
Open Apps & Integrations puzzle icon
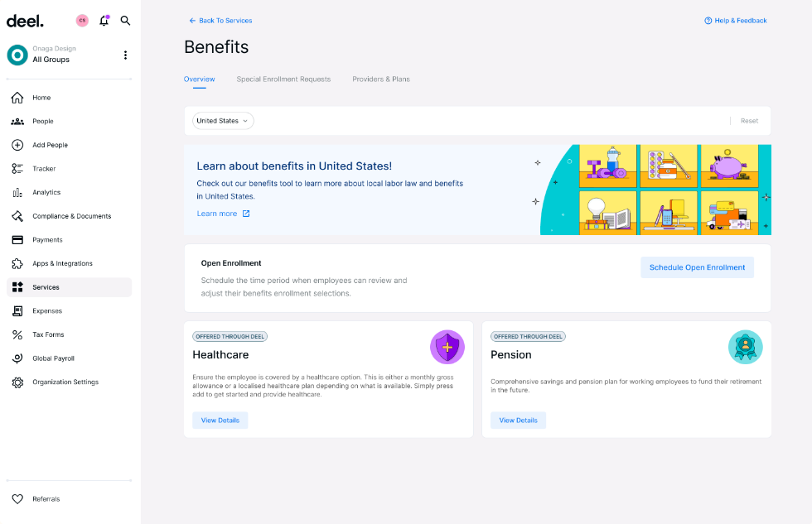click(x=17, y=264)
